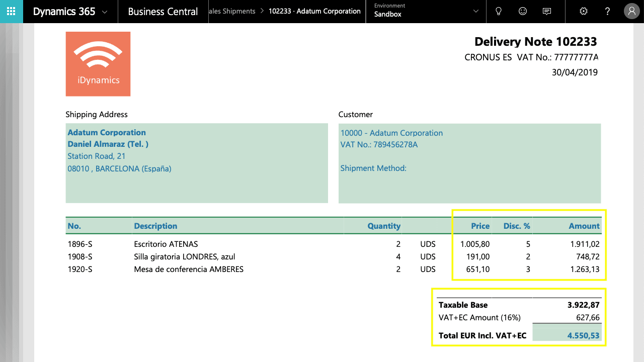Open the chat messages icon

[x=547, y=11]
